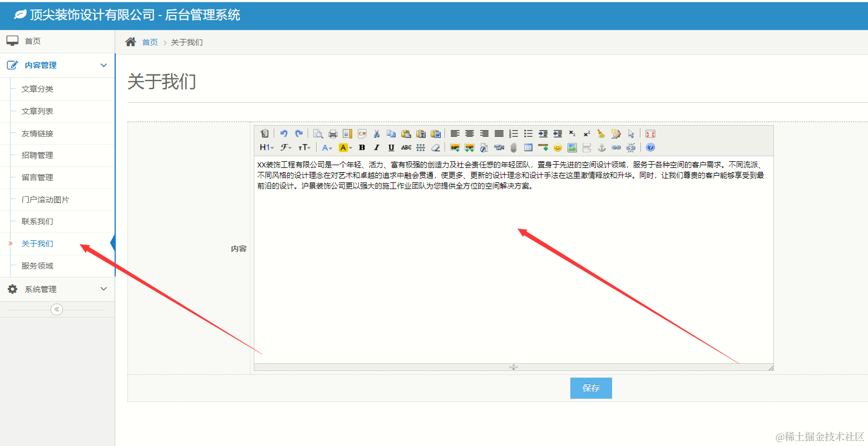Screen dimensions: 868x446
Task: Undo the last edit in editor
Action: [x=284, y=133]
